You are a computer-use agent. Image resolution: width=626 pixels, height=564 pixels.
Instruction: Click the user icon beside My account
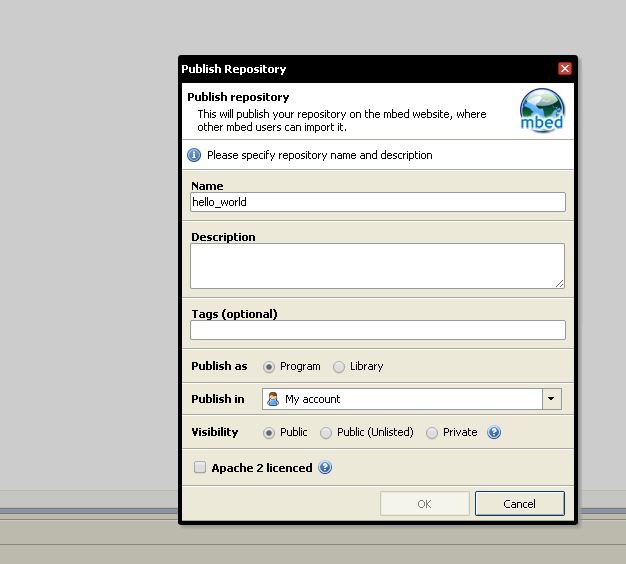click(x=273, y=399)
